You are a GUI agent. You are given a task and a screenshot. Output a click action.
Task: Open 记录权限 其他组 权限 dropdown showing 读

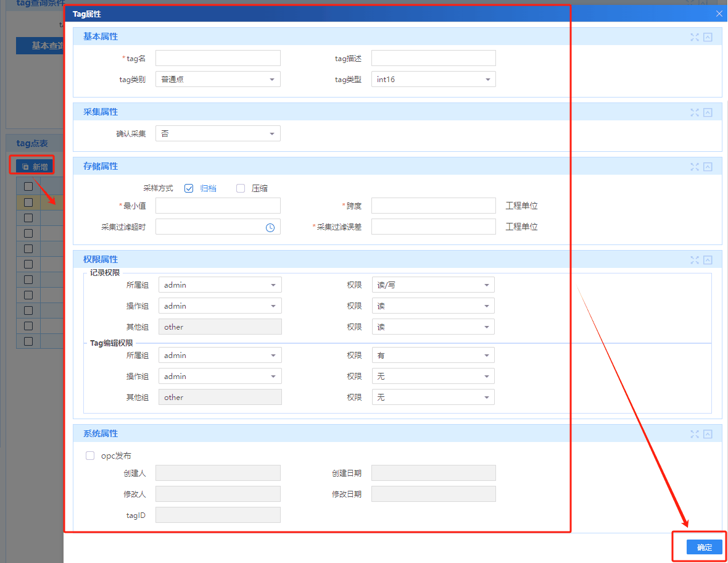(433, 327)
